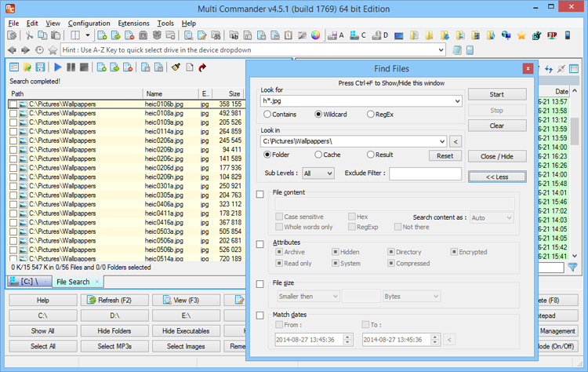Enable the Match dates checkbox
The height and width of the screenshot is (372, 588).
click(260, 315)
